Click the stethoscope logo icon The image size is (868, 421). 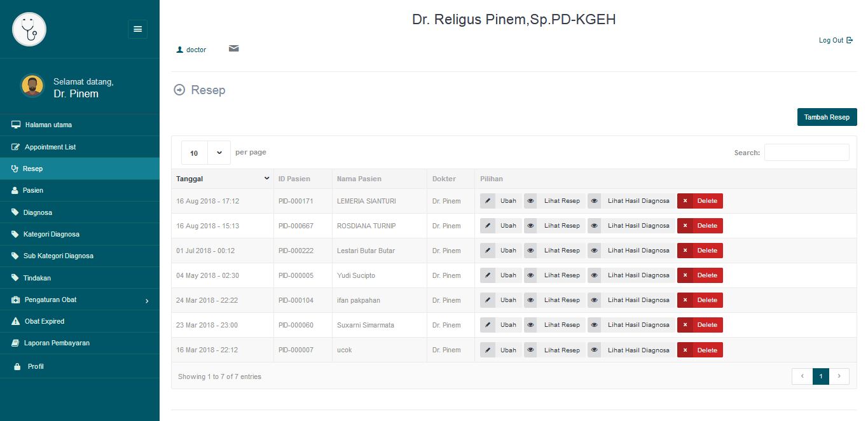pyautogui.click(x=29, y=29)
